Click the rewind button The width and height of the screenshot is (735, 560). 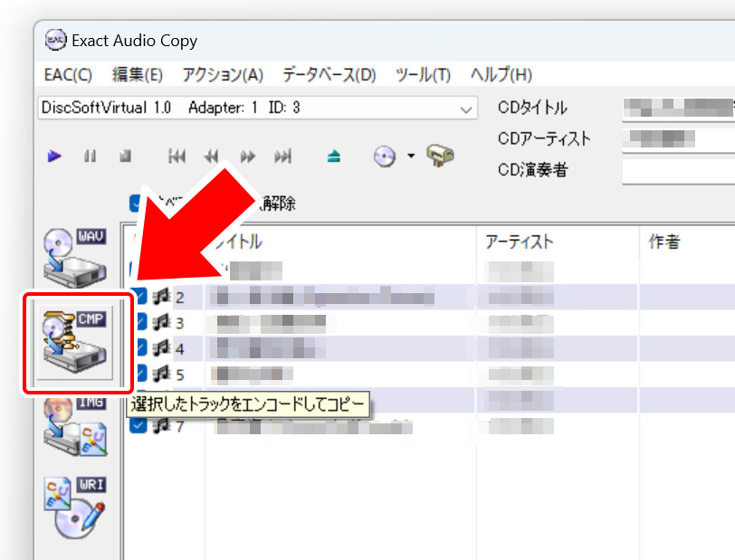[212, 156]
